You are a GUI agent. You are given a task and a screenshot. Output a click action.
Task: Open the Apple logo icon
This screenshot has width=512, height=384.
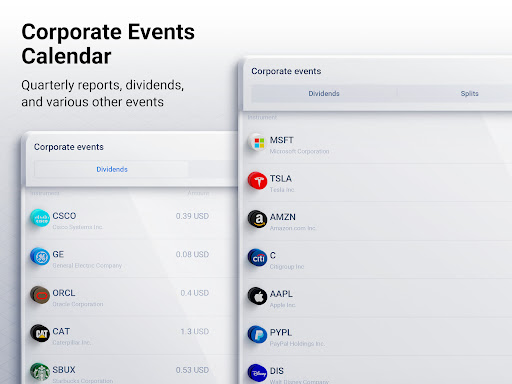pyautogui.click(x=258, y=296)
